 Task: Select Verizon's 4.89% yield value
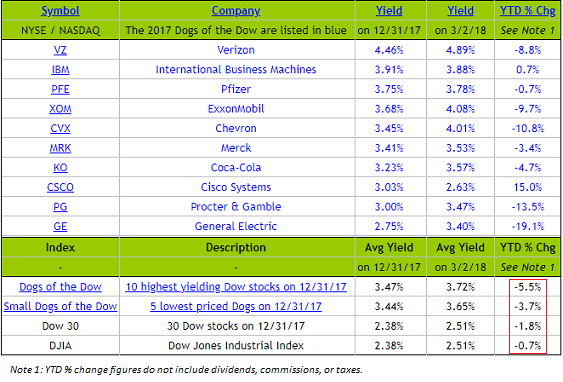(460, 50)
